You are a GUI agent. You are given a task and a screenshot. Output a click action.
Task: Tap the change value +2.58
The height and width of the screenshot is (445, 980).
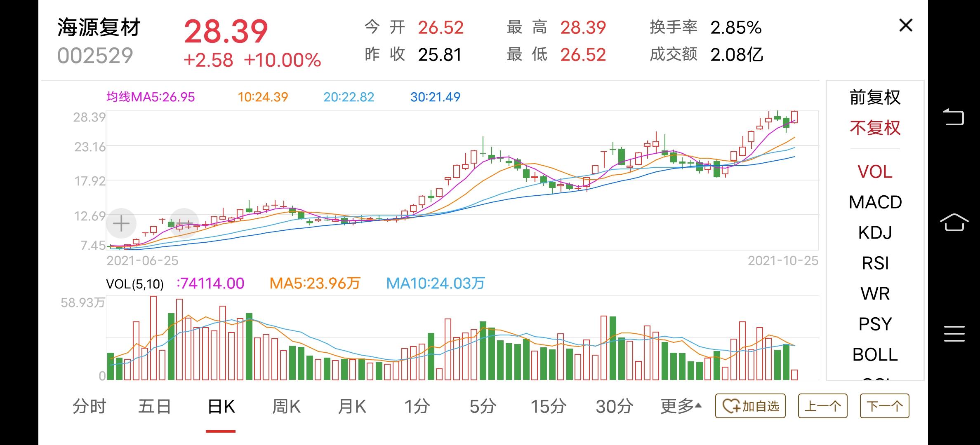[x=208, y=60]
